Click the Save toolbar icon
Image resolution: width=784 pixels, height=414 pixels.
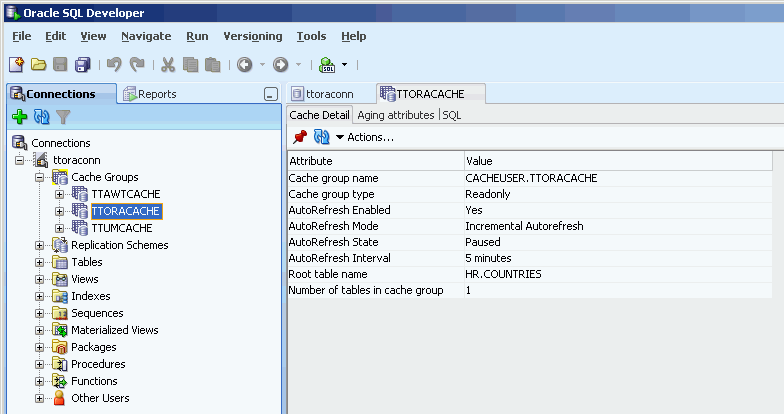click(60, 64)
